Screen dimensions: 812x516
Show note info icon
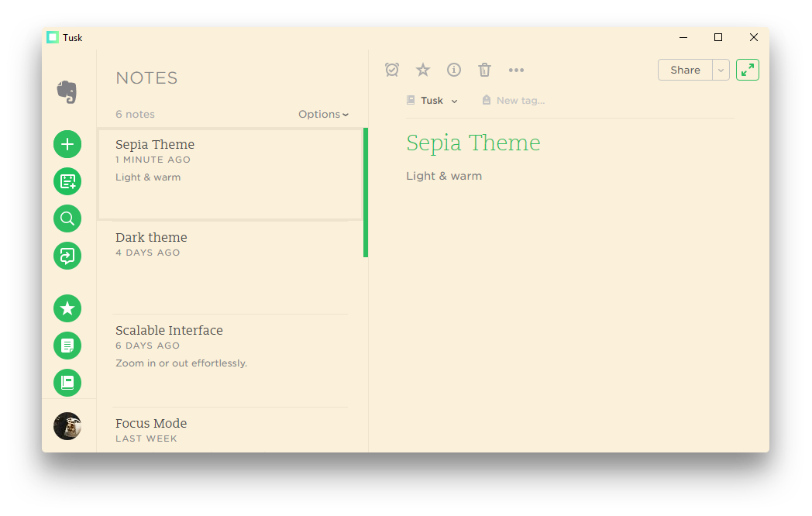453,70
